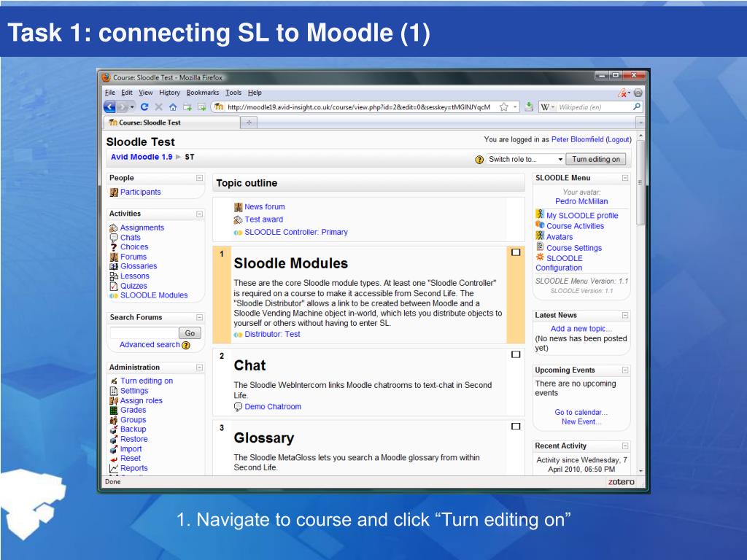This screenshot has height=560, width=747.
Task: Reload the page with the refresh icon
Action: tap(144, 106)
